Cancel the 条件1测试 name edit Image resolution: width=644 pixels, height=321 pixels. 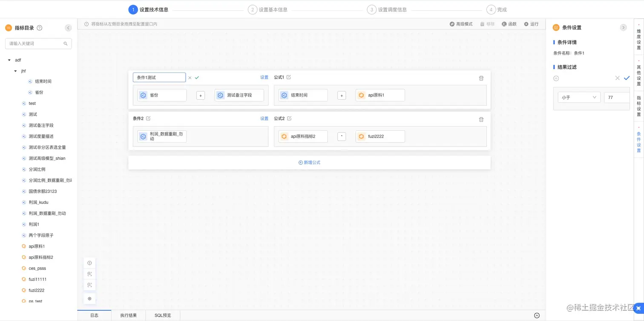190,78
